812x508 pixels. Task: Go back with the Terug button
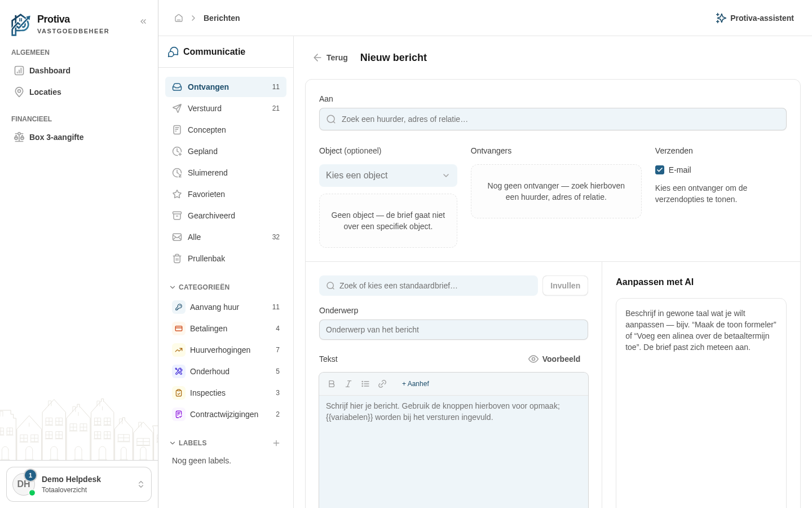point(330,58)
